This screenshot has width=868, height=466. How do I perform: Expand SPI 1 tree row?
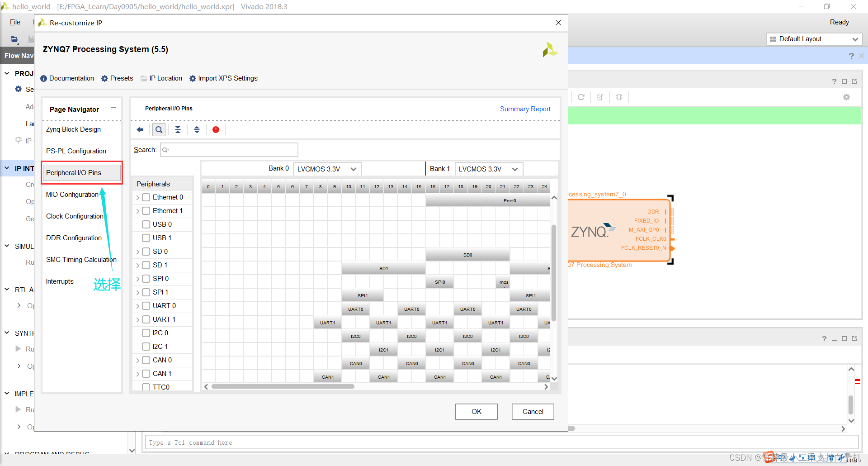point(137,293)
